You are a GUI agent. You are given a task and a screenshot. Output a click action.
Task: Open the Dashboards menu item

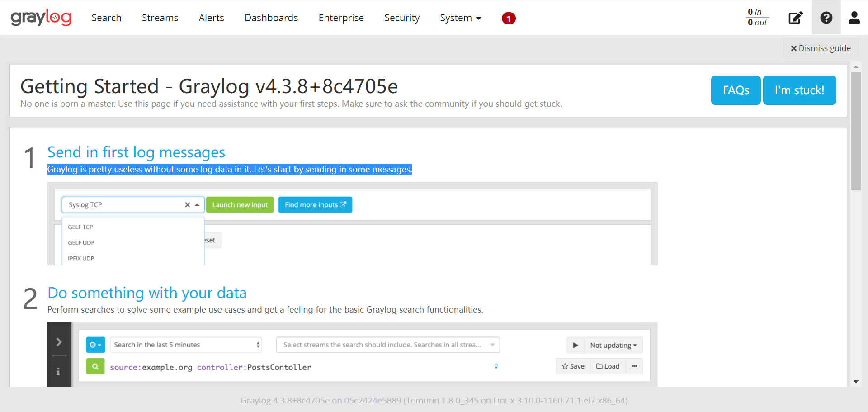click(271, 18)
